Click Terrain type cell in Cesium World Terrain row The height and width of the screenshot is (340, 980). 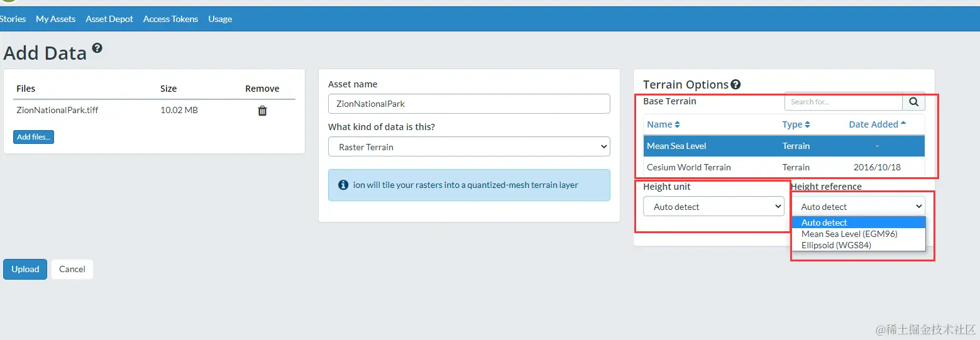click(796, 167)
